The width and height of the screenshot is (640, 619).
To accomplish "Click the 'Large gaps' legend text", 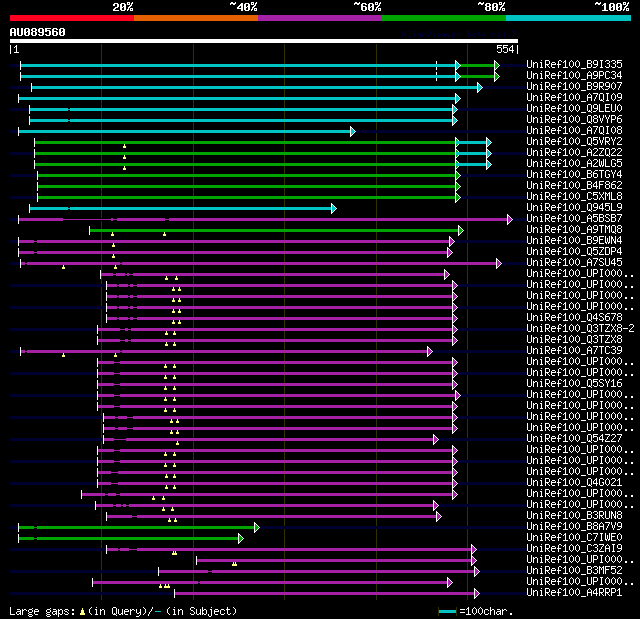I will tap(42, 611).
